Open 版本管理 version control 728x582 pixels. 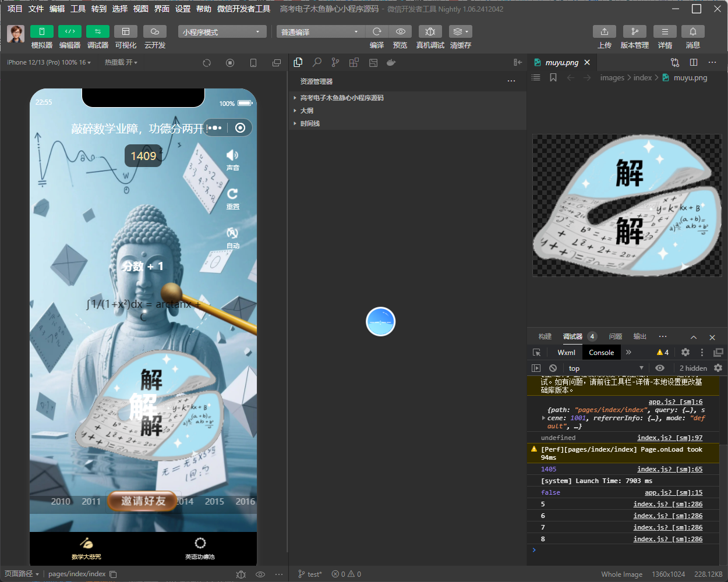click(635, 31)
